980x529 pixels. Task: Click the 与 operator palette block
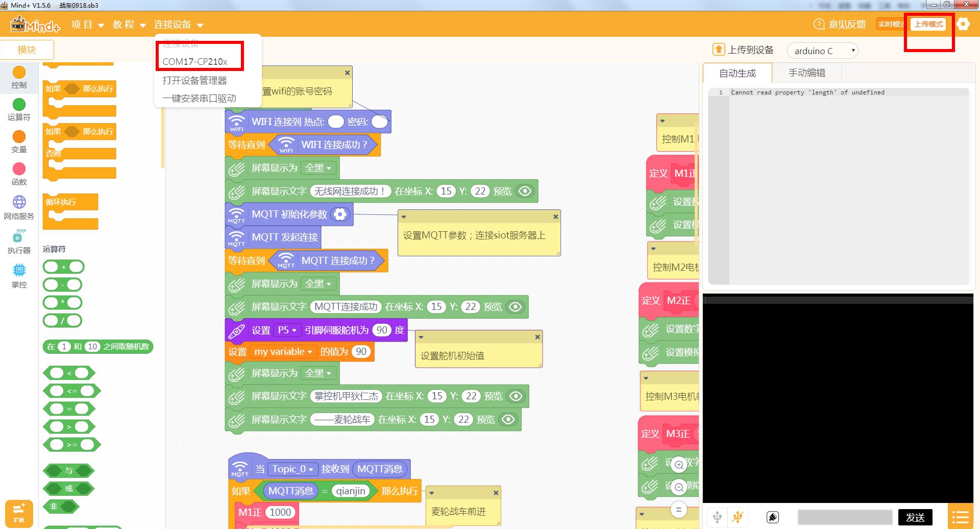point(69,471)
